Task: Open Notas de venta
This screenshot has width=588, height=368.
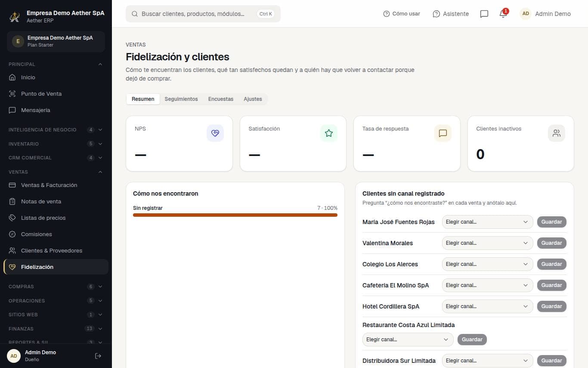Action: tap(56, 202)
